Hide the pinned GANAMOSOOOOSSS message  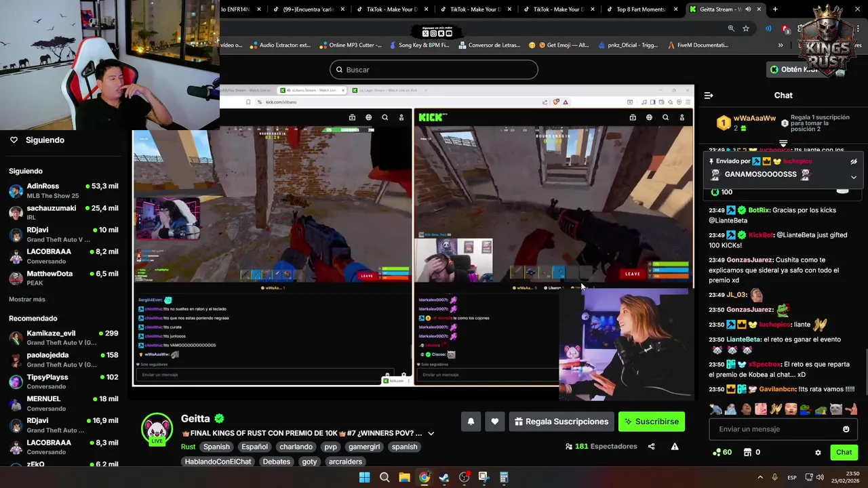[854, 161]
